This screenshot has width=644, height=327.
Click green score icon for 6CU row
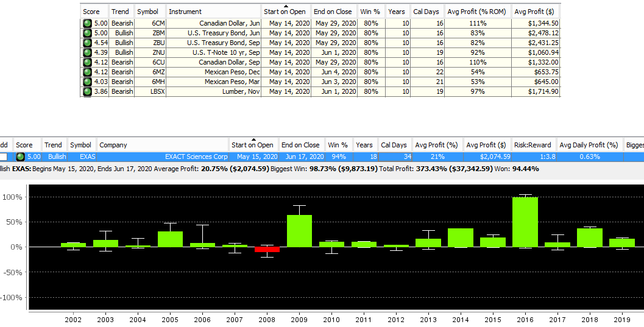87,62
